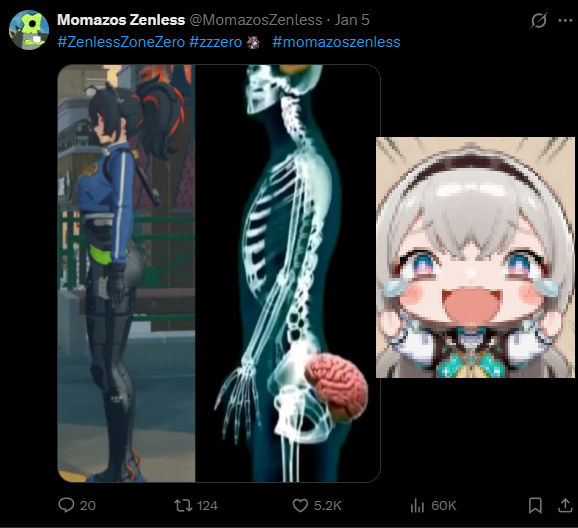The width and height of the screenshot is (578, 528).
Task: Repost this tweet using the retweet icon
Action: pos(183,506)
